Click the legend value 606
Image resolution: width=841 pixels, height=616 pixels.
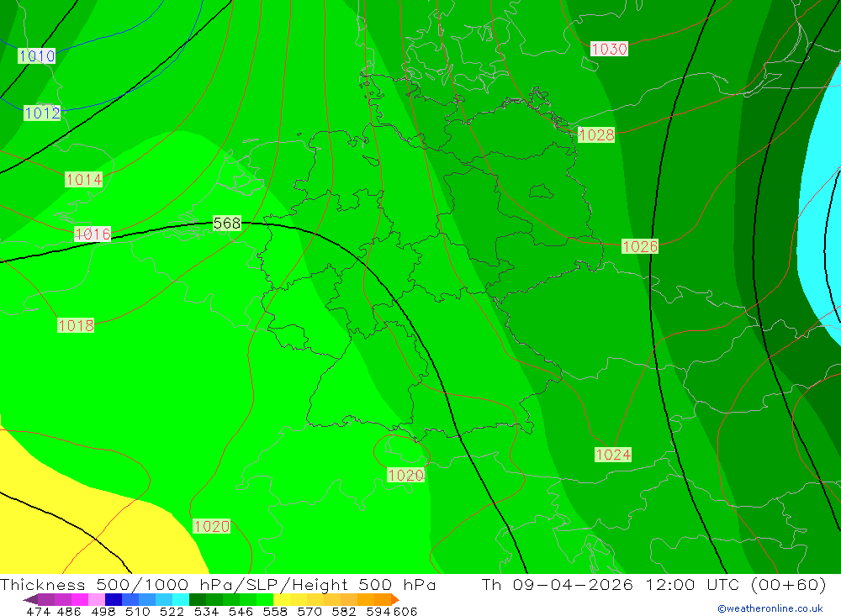[405, 612]
